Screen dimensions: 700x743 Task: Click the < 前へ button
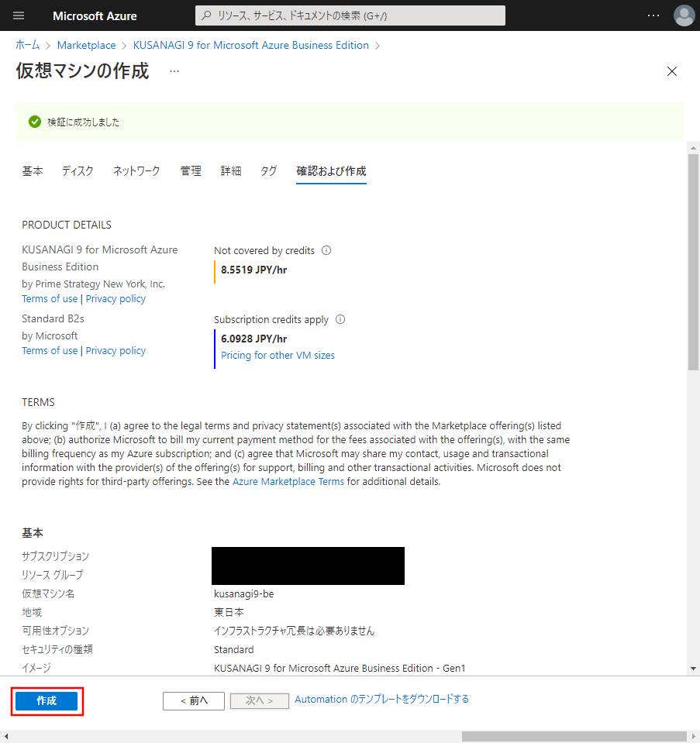pyautogui.click(x=194, y=701)
